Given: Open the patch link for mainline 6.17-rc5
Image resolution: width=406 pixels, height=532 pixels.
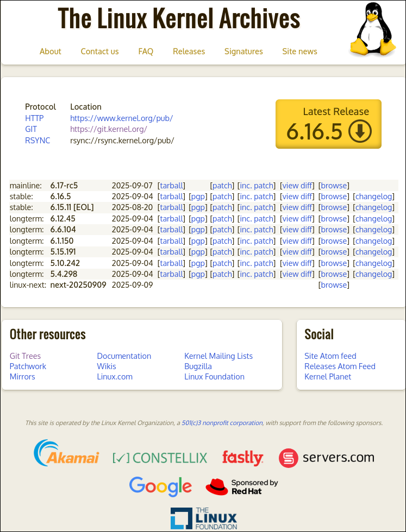Looking at the screenshot, I should [x=222, y=186].
